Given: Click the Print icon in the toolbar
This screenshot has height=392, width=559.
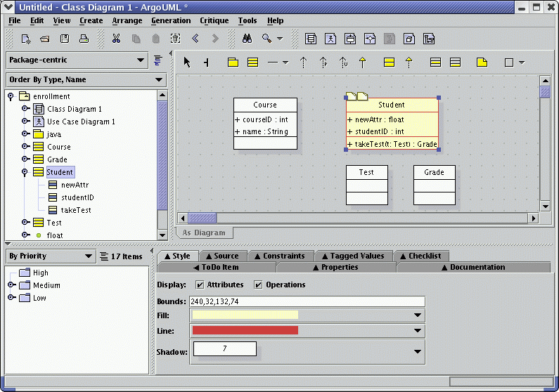Looking at the screenshot, I should coord(84,39).
